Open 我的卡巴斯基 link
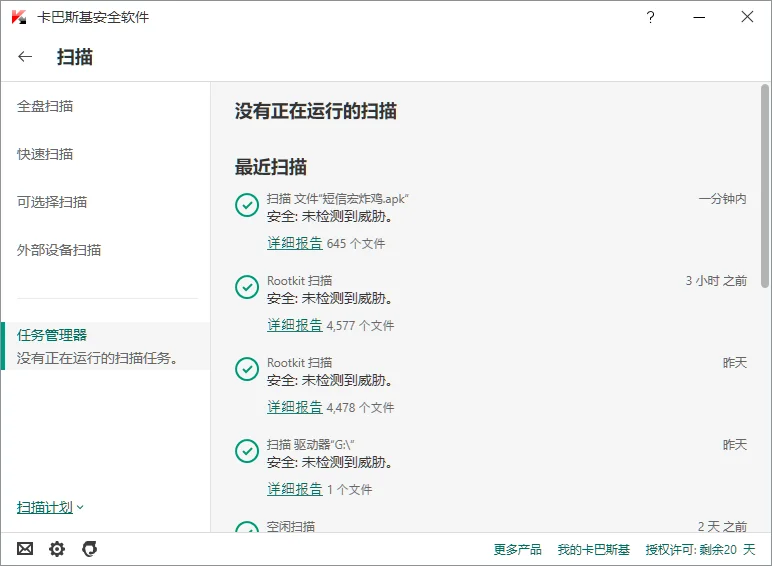This screenshot has width=772, height=566. click(593, 549)
